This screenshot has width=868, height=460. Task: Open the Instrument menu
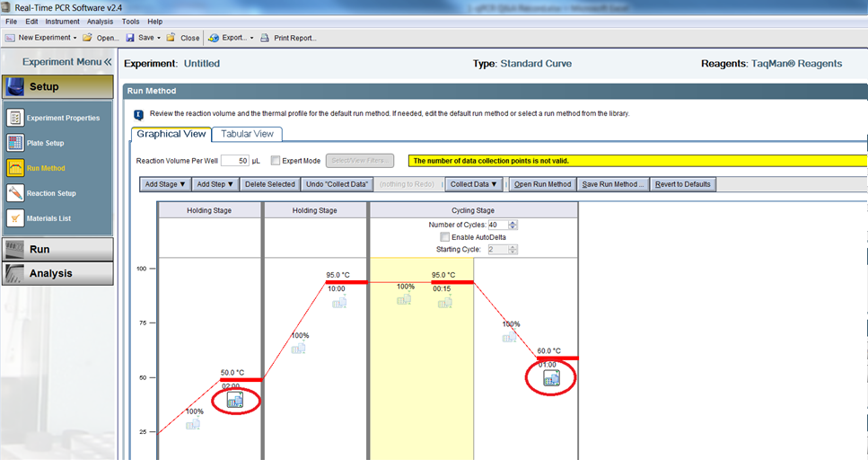(x=62, y=22)
